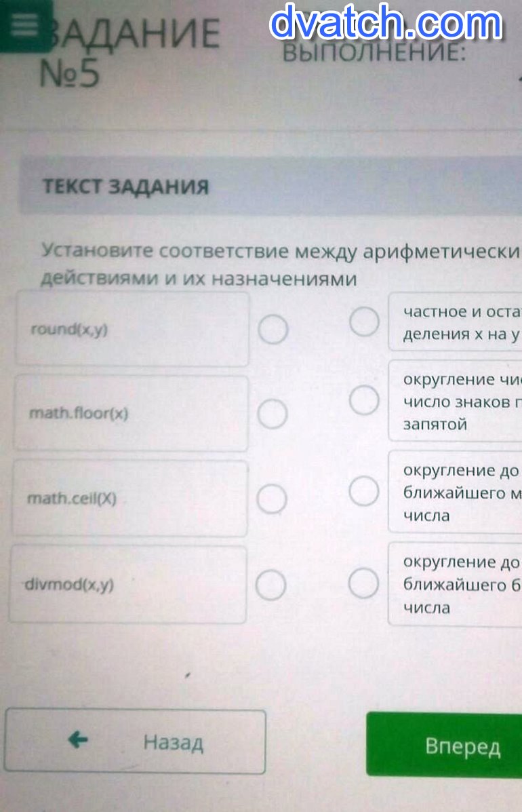
Task: Select radio for 'ближайшего б...' rounding answer
Action: coord(363,583)
